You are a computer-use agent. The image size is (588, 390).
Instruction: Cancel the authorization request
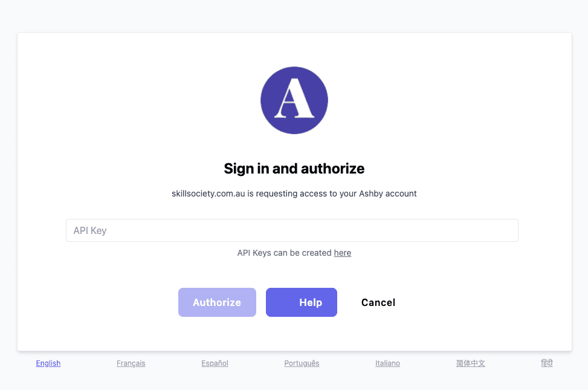(x=378, y=302)
